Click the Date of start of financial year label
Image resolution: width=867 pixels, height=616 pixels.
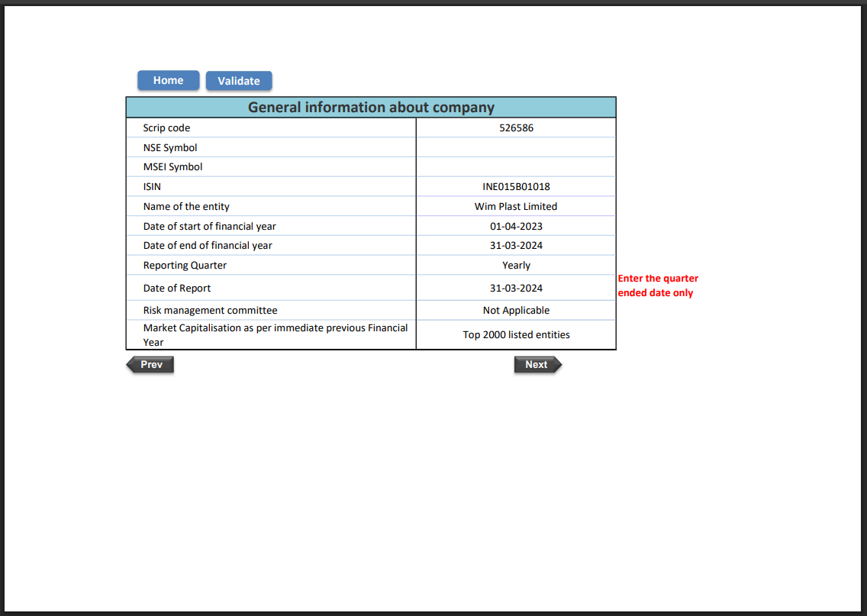[x=210, y=226]
